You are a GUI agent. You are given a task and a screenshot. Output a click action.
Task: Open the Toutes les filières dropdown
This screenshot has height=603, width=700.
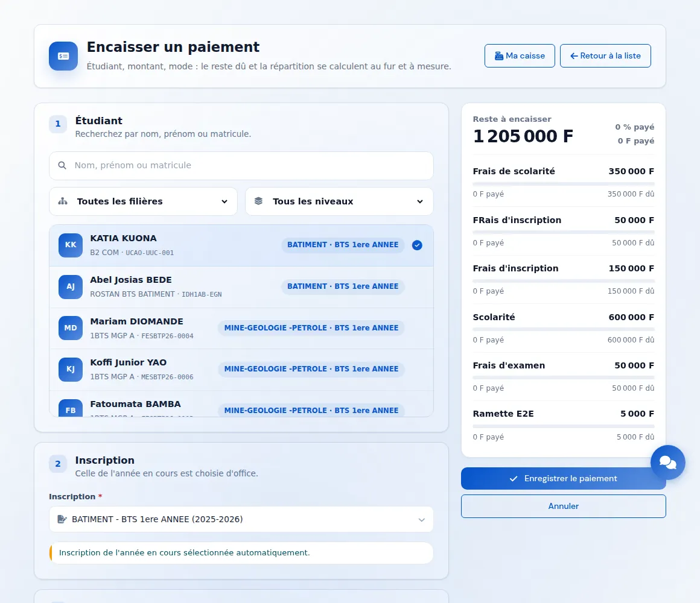coord(143,201)
